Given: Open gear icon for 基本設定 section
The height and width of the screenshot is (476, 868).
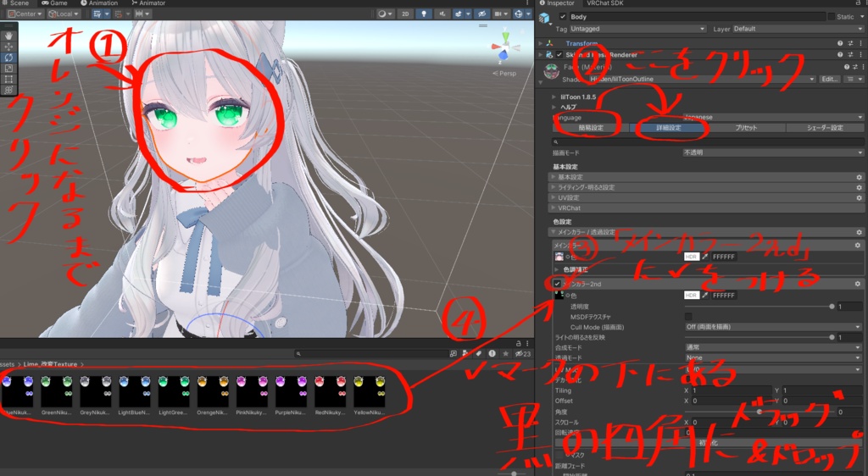Looking at the screenshot, I should click(860, 178).
